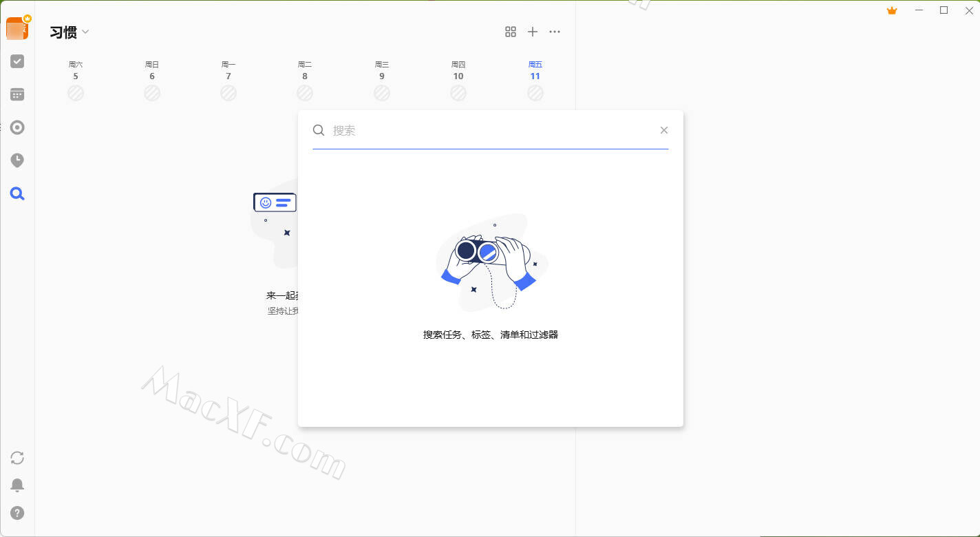The width and height of the screenshot is (980, 537).
Task: Open the Tasks checkbox sidebar icon
Action: pos(17,61)
